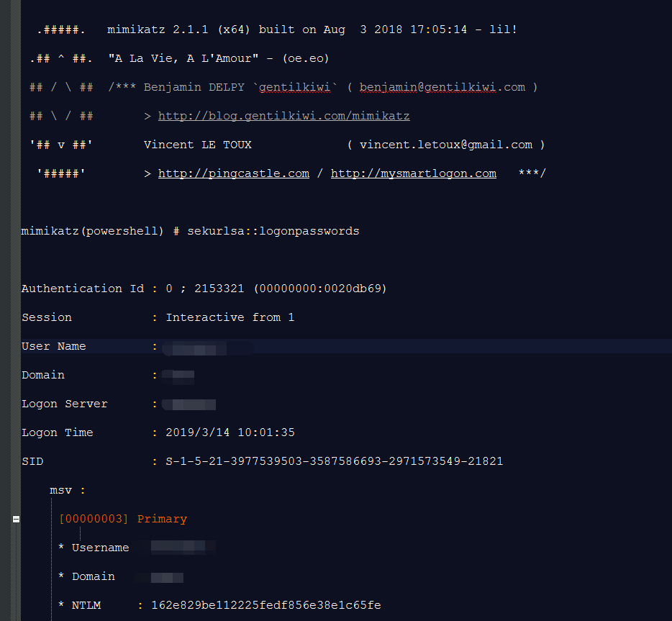Click the gentilkiwi nickname text
This screenshot has height=621, width=672.
click(295, 87)
